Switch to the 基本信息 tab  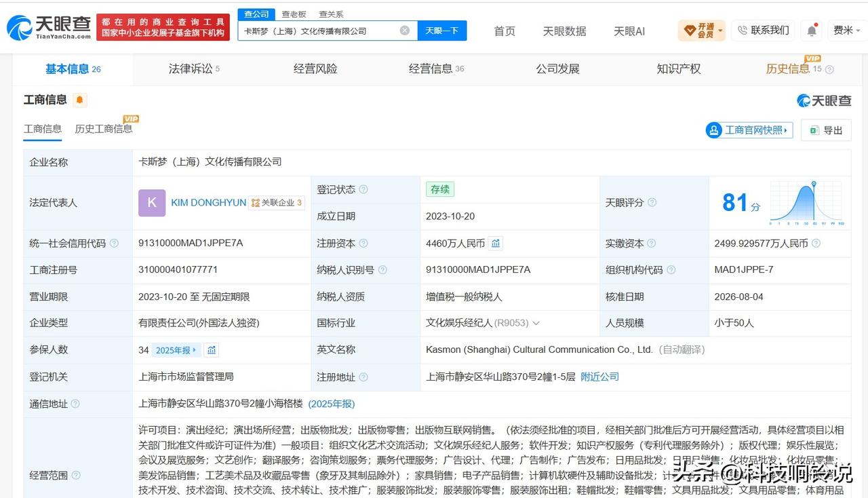pos(73,69)
